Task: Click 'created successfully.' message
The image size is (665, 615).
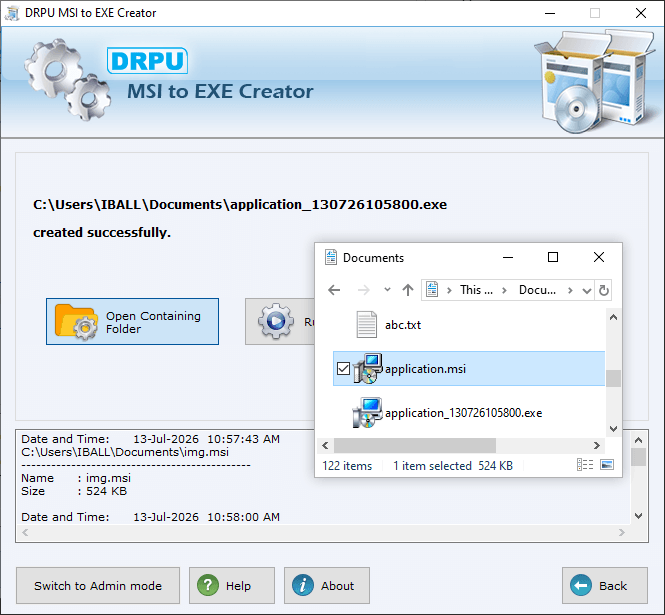Action: pos(102,232)
